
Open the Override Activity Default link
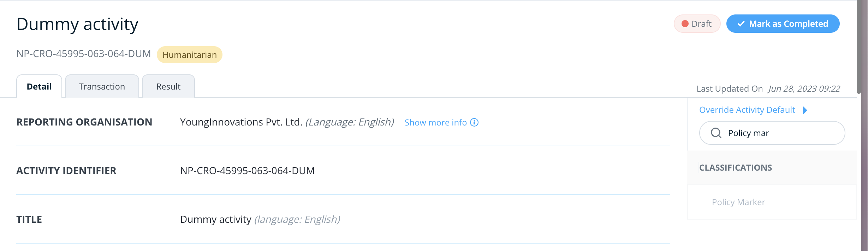[x=747, y=110]
